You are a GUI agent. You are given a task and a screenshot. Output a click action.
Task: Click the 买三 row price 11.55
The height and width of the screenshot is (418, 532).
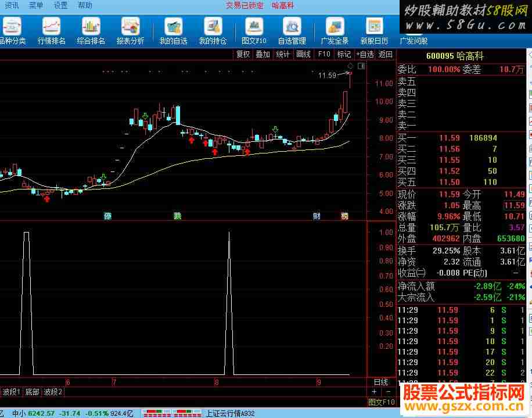449,160
